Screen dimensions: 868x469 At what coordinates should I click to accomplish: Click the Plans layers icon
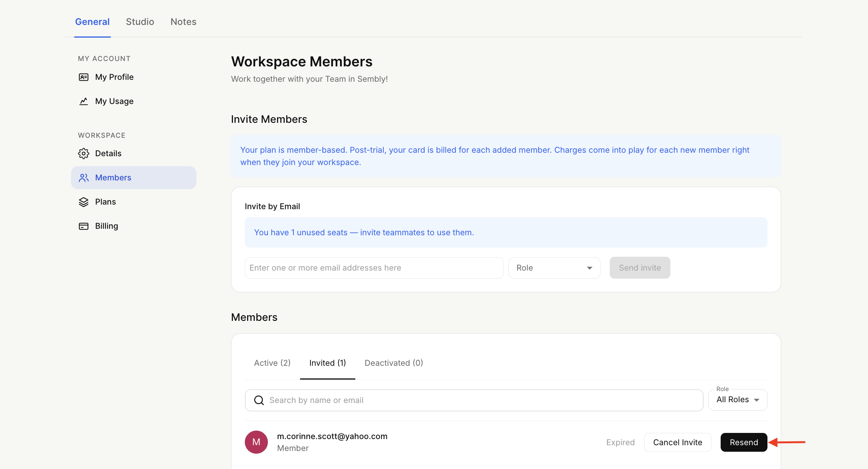pos(84,202)
